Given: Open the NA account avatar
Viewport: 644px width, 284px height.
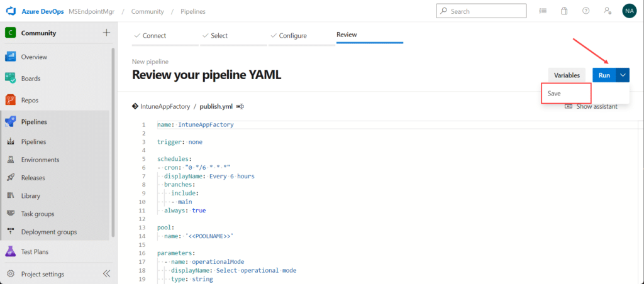Looking at the screenshot, I should point(629,11).
